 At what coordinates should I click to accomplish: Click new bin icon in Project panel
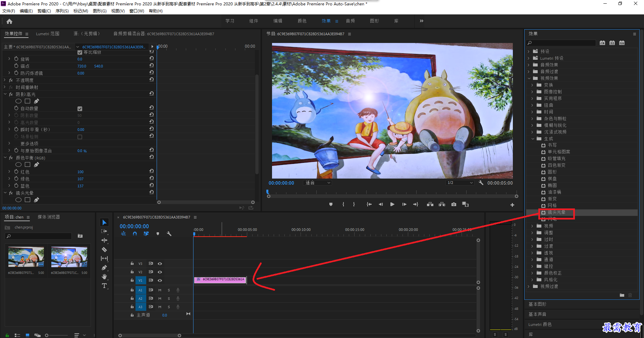(80, 236)
